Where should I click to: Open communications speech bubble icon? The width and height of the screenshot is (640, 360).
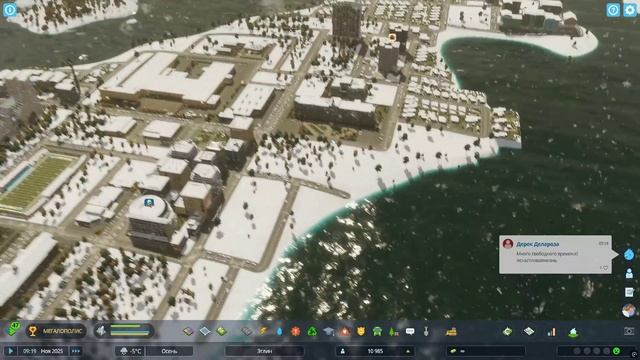tap(410, 331)
